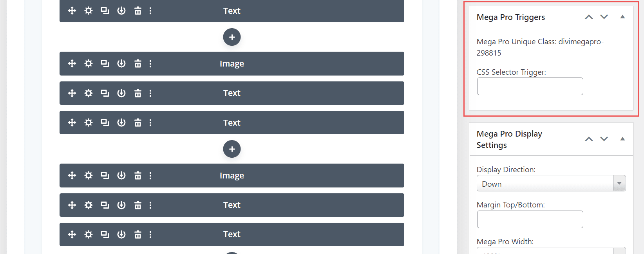The height and width of the screenshot is (254, 644).
Task: Click the move handle on the first Text module
Action: (72, 11)
